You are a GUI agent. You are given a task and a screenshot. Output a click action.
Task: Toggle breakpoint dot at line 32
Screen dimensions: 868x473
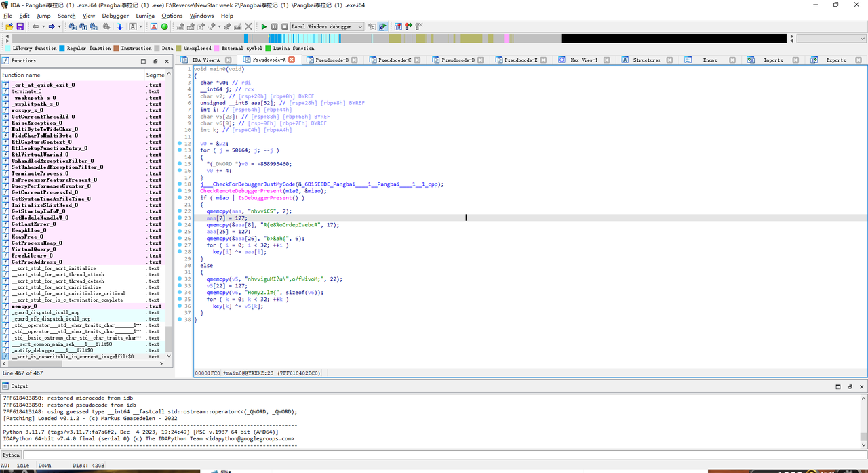[x=188, y=279]
